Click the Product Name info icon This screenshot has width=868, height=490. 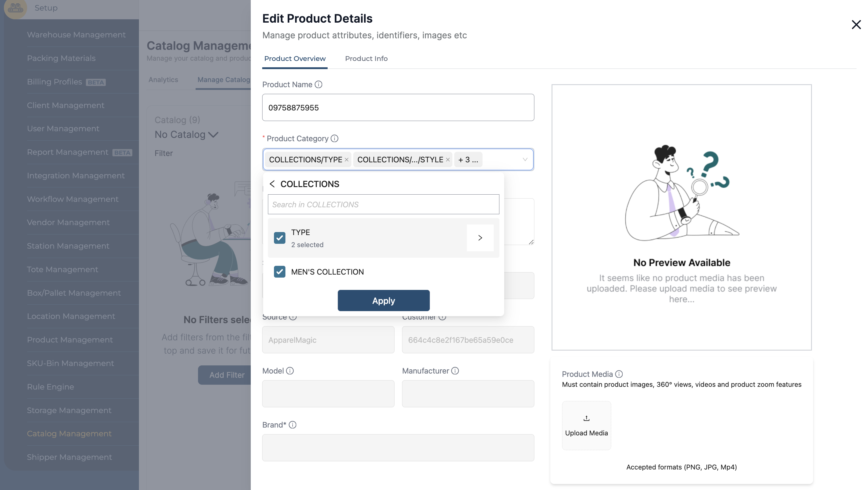(319, 85)
